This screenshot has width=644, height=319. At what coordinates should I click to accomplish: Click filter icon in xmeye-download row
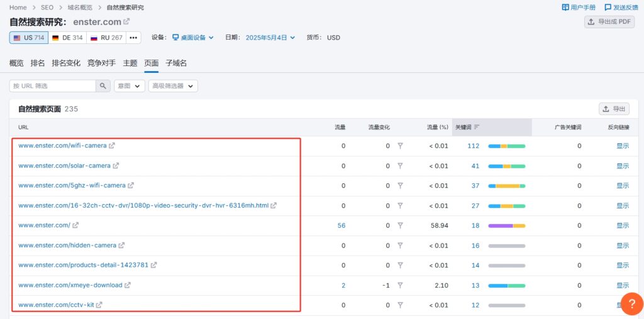coord(400,285)
